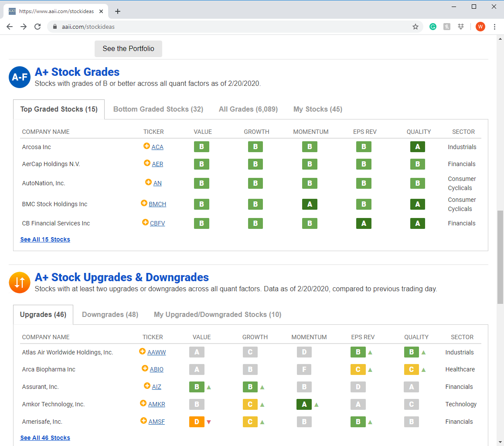504x446 pixels.
Task: Select the Downgrades (48) tab
Action: pos(110,315)
